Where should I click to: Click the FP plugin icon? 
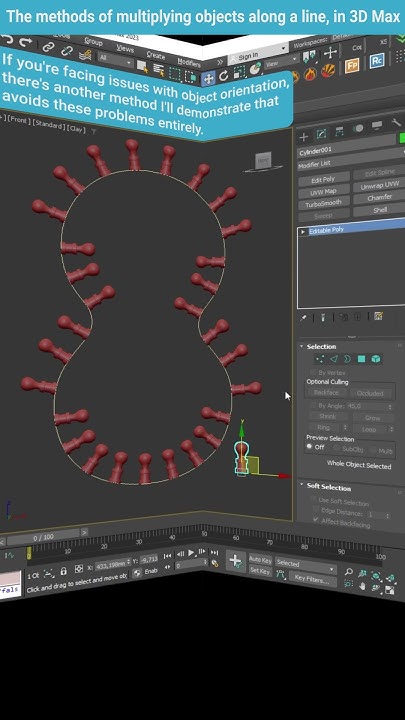352,66
